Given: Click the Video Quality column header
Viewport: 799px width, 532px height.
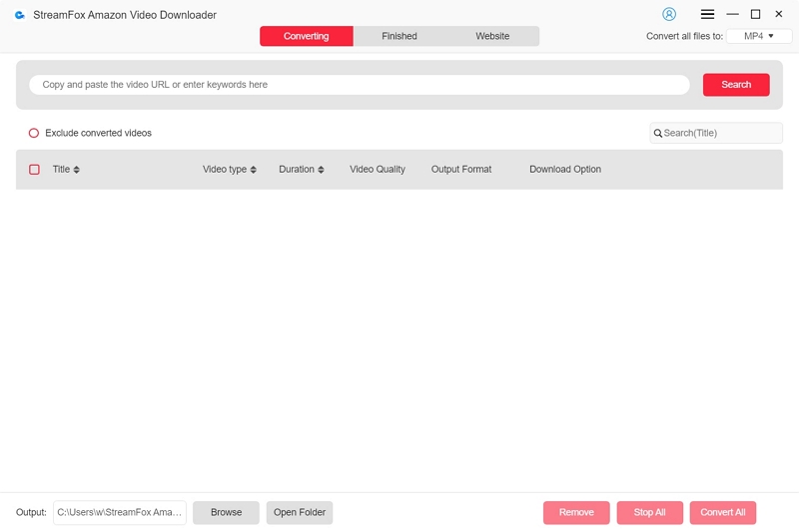Looking at the screenshot, I should click(x=378, y=170).
